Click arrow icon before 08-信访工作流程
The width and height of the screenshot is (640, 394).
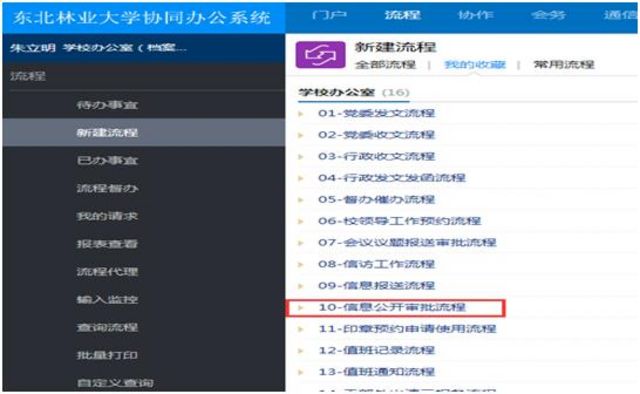(x=301, y=265)
